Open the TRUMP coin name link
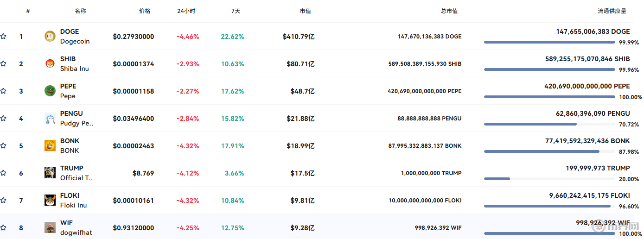The height and width of the screenshot is (239, 644). point(71,168)
